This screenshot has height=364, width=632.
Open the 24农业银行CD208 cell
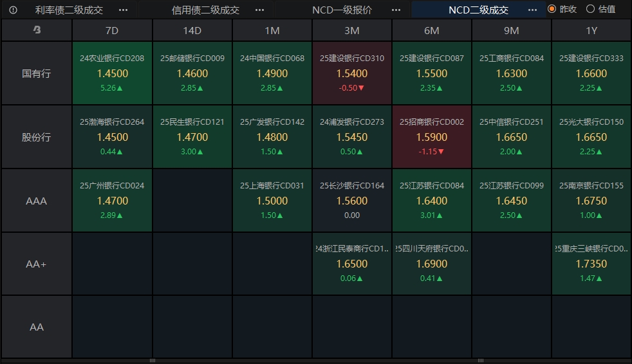pyautogui.click(x=112, y=73)
